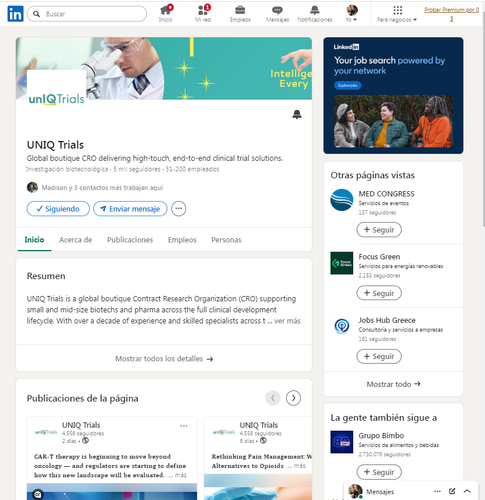
Task: Switch to Acerca de tab
Action: coord(75,240)
